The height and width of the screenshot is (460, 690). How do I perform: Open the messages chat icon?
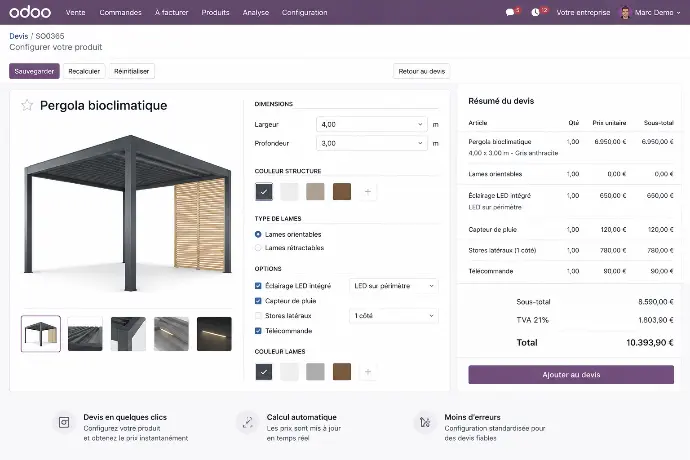510,12
